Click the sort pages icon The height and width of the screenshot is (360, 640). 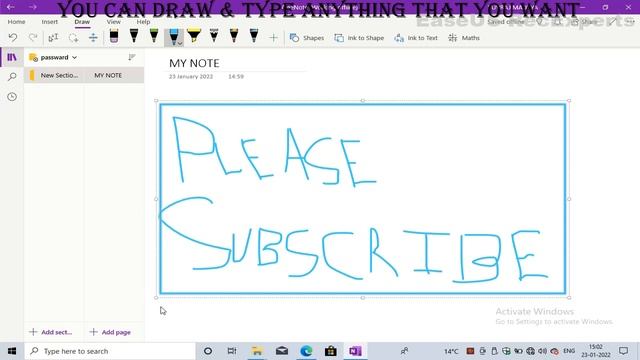(x=131, y=57)
